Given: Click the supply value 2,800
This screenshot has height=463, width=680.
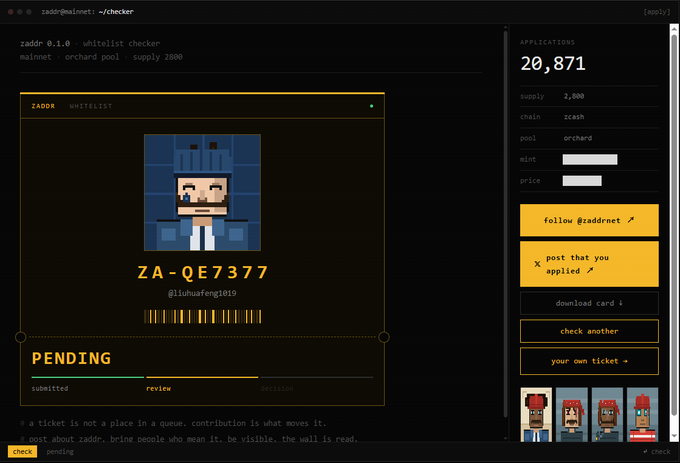Looking at the screenshot, I should pos(574,96).
